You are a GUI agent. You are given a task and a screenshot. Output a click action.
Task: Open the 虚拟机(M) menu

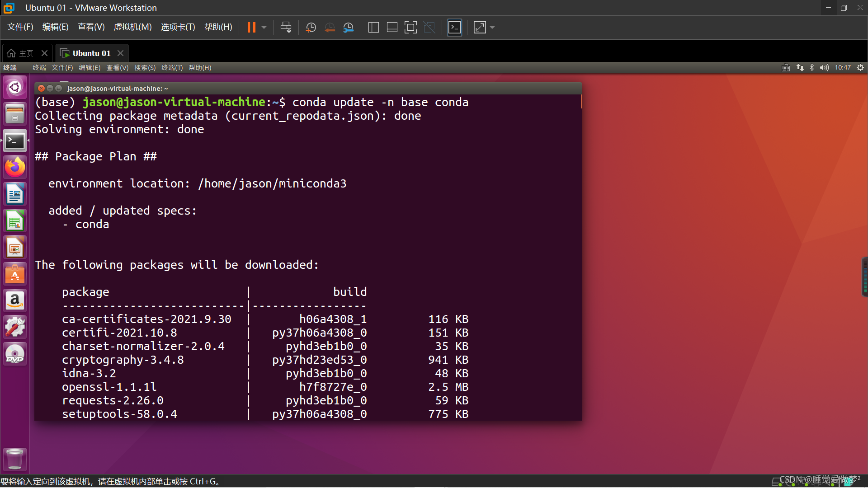[x=132, y=27]
